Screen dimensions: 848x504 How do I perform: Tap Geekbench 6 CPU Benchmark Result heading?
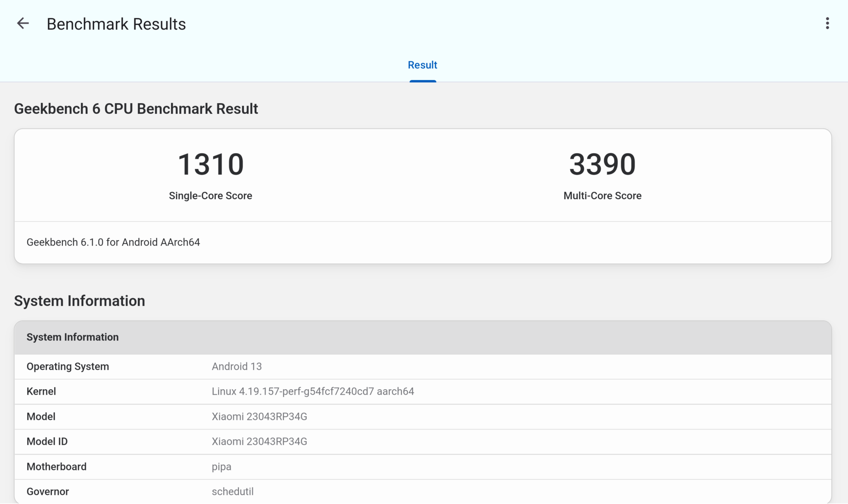click(136, 109)
